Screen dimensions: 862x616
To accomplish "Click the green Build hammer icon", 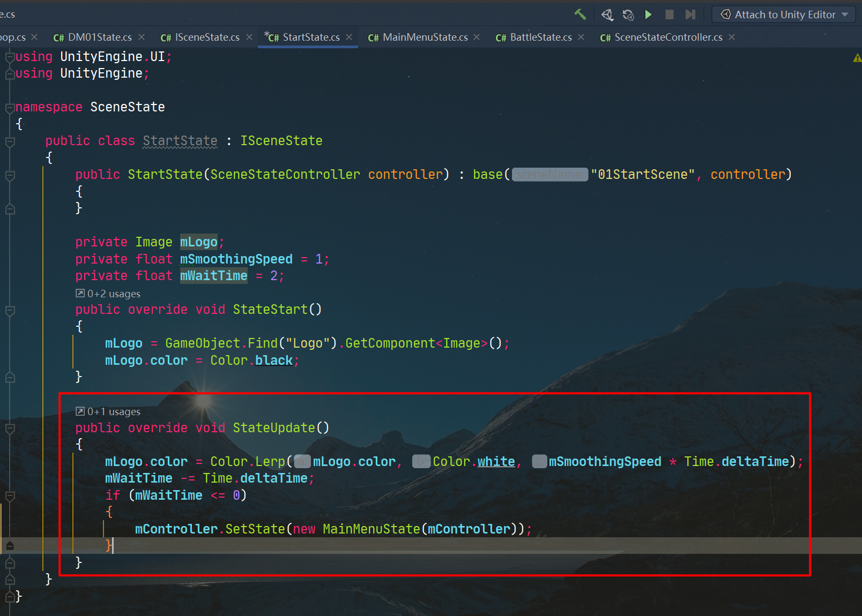I will 580,14.
